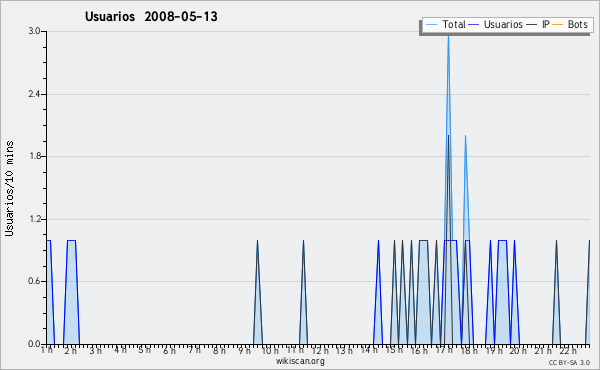Click the 'CC BY-SA 3.0' license text
This screenshot has width=600, height=370.
(x=569, y=362)
